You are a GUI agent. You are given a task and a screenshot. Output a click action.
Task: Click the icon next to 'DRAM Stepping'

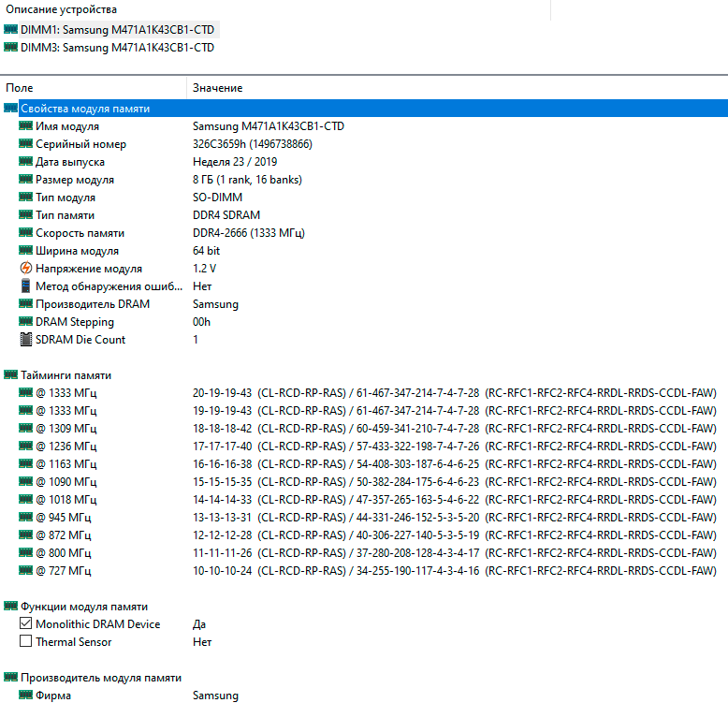25,321
